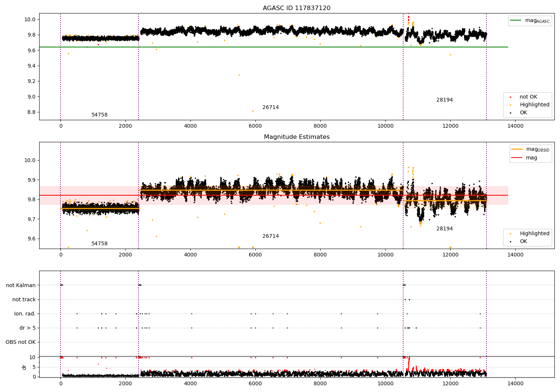Click obsid label 26714 in the Magnitude Estimates plot
Viewport: 560px width, 392px height.
[x=271, y=236]
